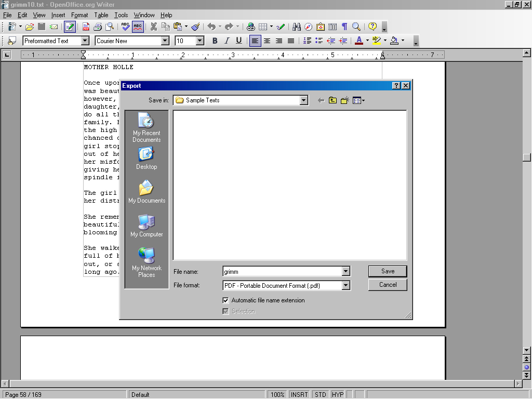This screenshot has height=399, width=532.
Task: Click the Font Color A swatch
Action: (359, 41)
